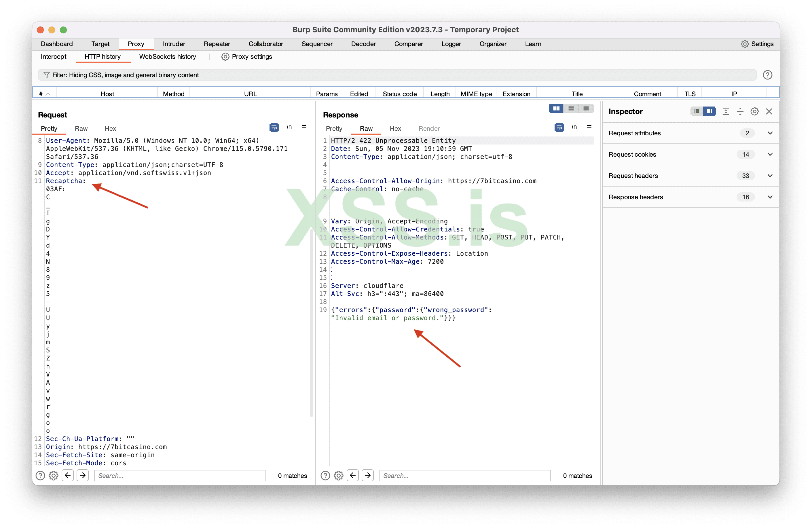Open Request pane hamburger options menu
The height and width of the screenshot is (528, 812).
304,128
